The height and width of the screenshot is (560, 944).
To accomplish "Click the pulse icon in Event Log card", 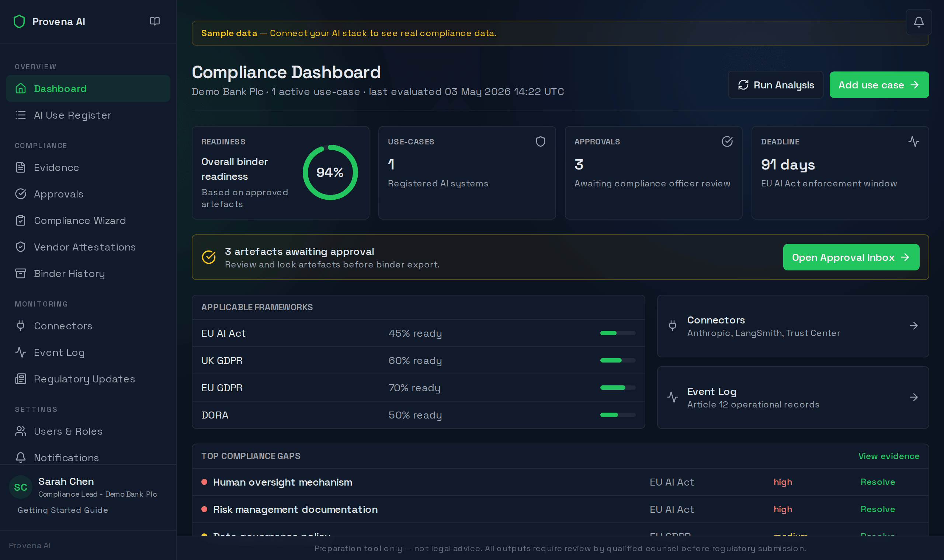I will [673, 397].
